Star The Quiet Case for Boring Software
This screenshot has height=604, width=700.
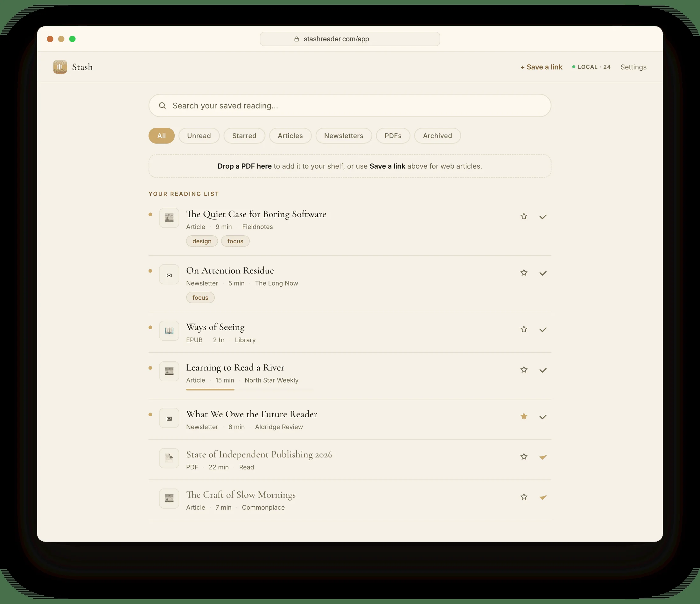coord(524,216)
